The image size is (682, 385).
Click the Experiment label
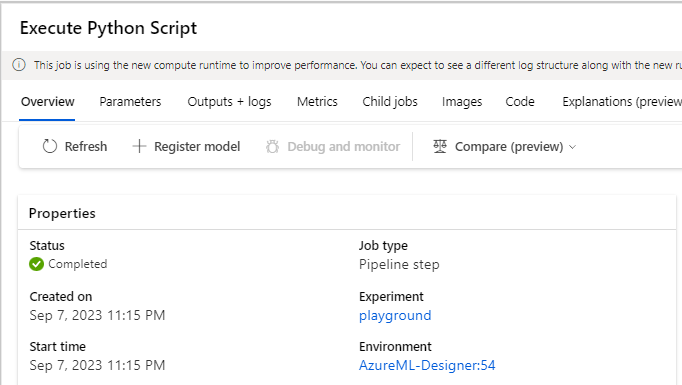click(391, 297)
